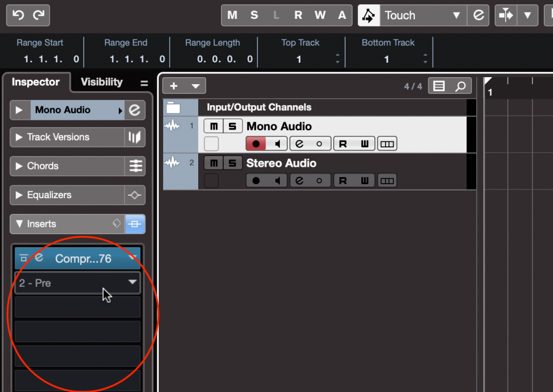Switch to the Visibility tab
This screenshot has width=553, height=392.
[x=101, y=82]
